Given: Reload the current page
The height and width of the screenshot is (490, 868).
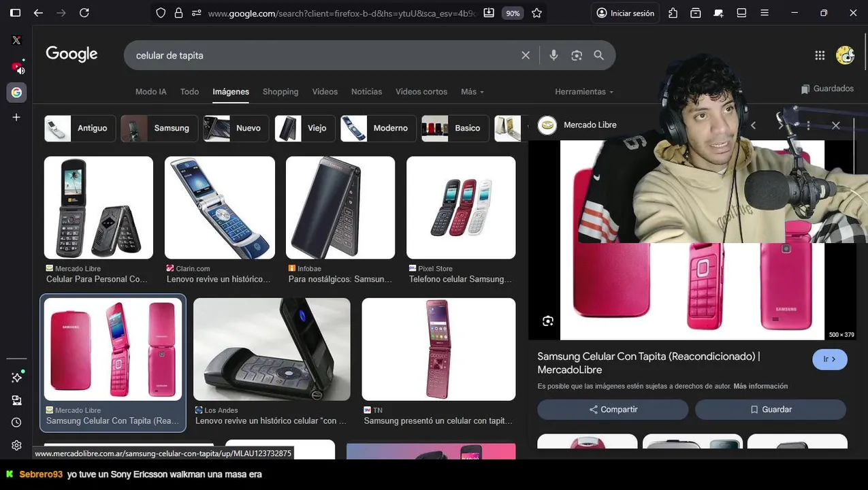Looking at the screenshot, I should pos(84,13).
